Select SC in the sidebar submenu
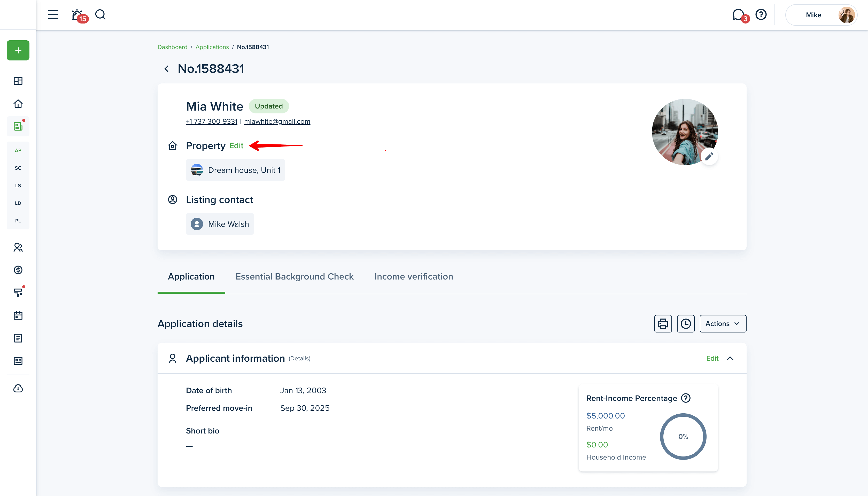 tap(18, 168)
